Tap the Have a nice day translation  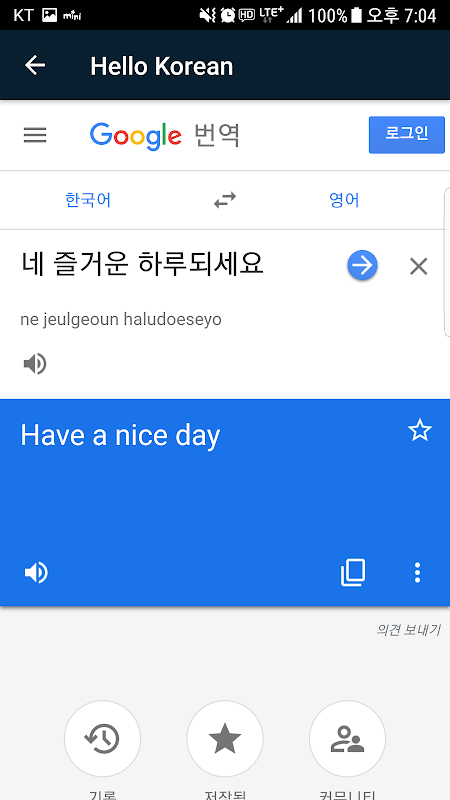click(x=120, y=436)
